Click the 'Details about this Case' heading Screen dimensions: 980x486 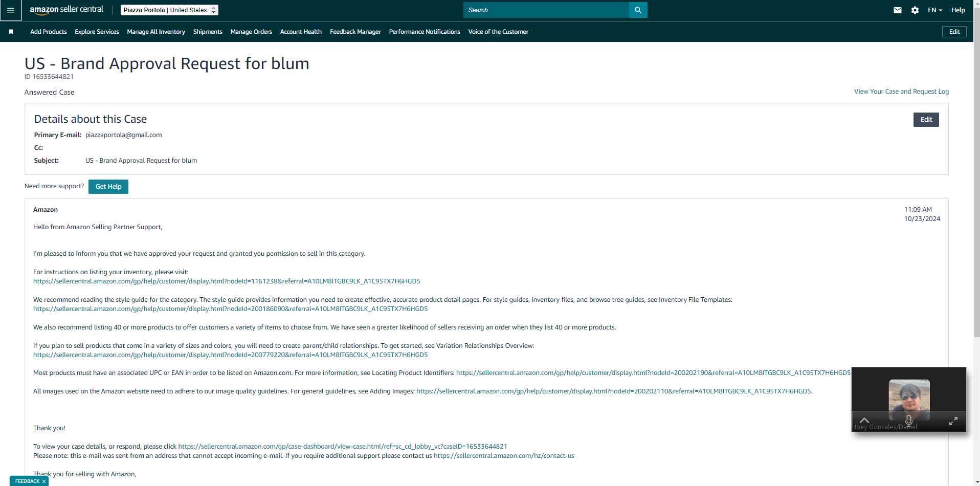[91, 119]
